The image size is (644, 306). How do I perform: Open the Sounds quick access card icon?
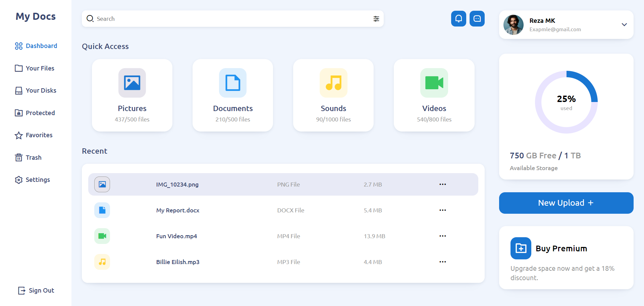coord(333,83)
